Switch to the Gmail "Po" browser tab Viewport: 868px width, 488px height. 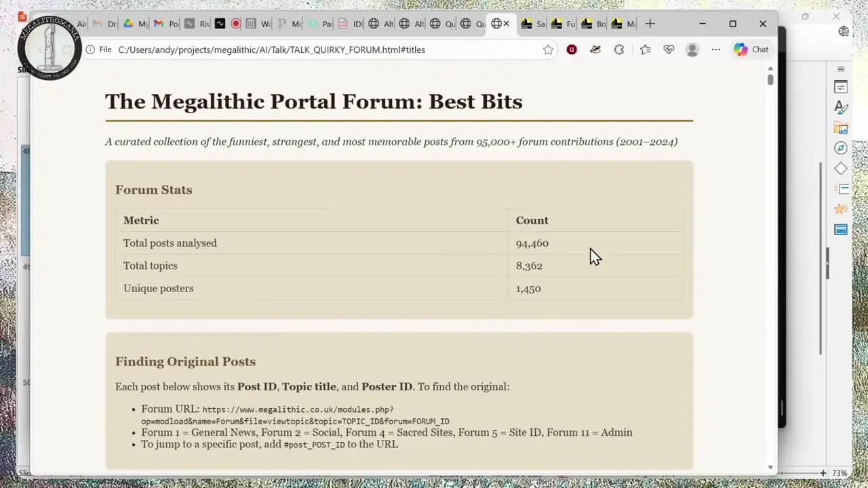165,24
